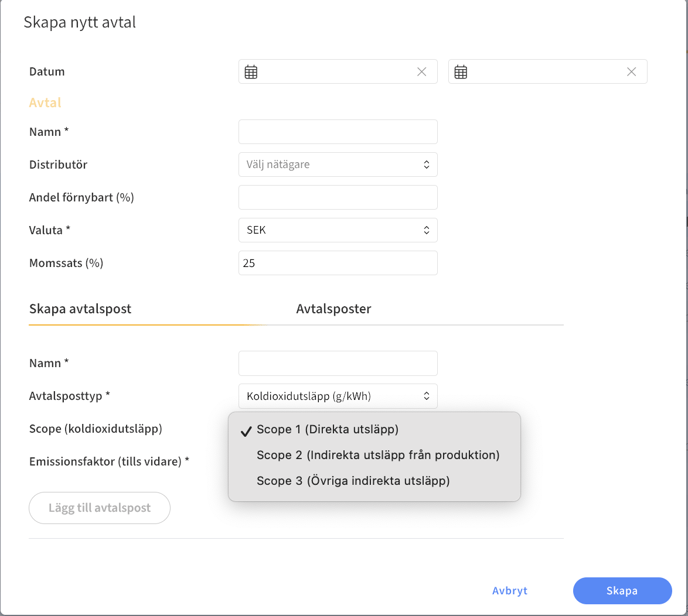Screen dimensions: 688x616
Task: Switch to the Skapa avtalspost tab
Action: tap(80, 309)
